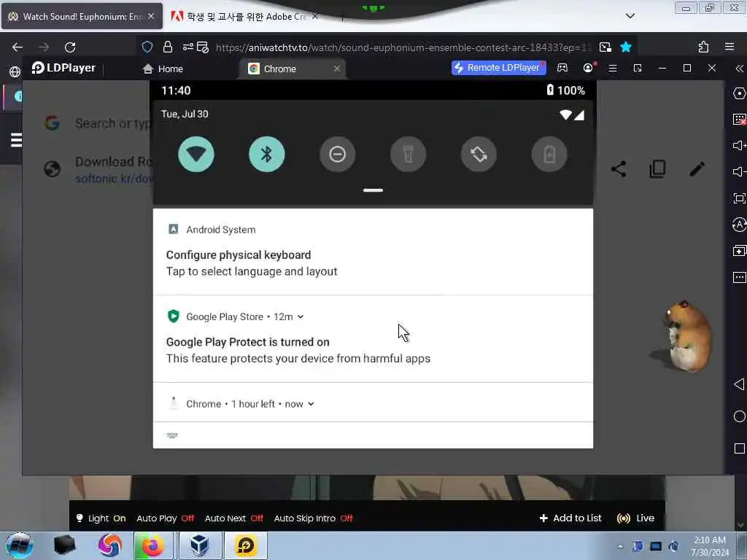Switch to Adobe Creative browser tab
Viewport: 747px width, 560px height.
tap(245, 16)
